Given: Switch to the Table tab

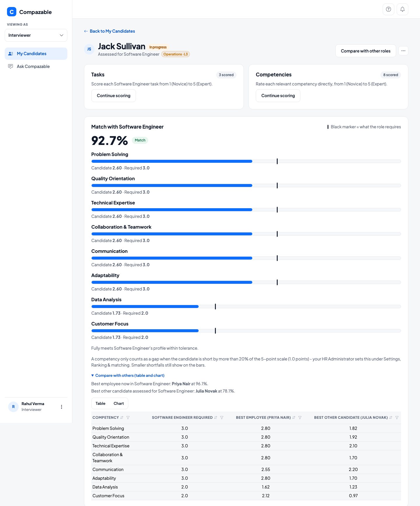Looking at the screenshot, I should tap(100, 403).
